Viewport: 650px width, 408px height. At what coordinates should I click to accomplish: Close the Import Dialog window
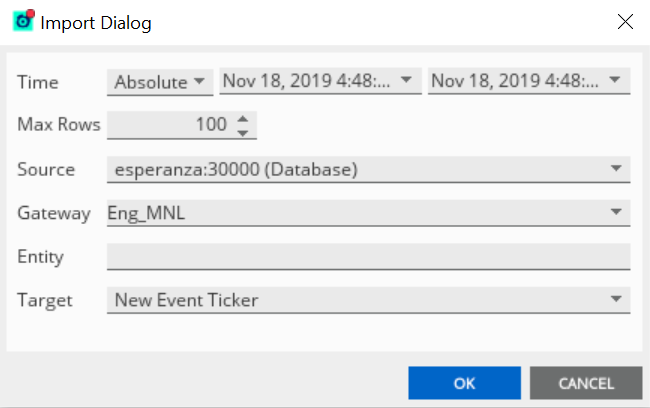625,21
